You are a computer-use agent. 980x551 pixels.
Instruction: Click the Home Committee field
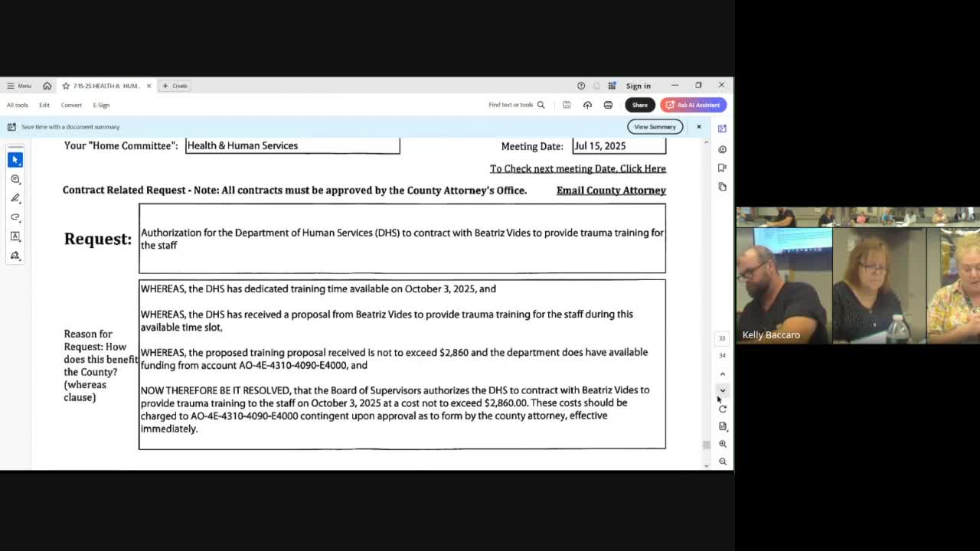292,145
